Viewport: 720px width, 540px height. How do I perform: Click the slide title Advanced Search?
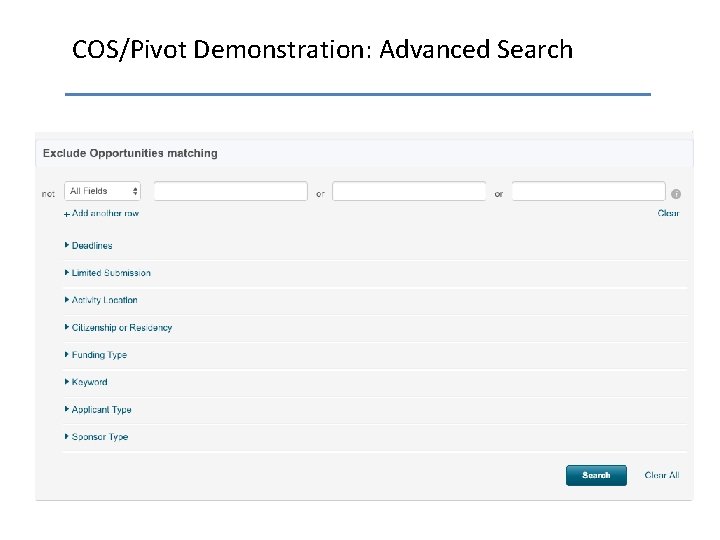(x=476, y=50)
